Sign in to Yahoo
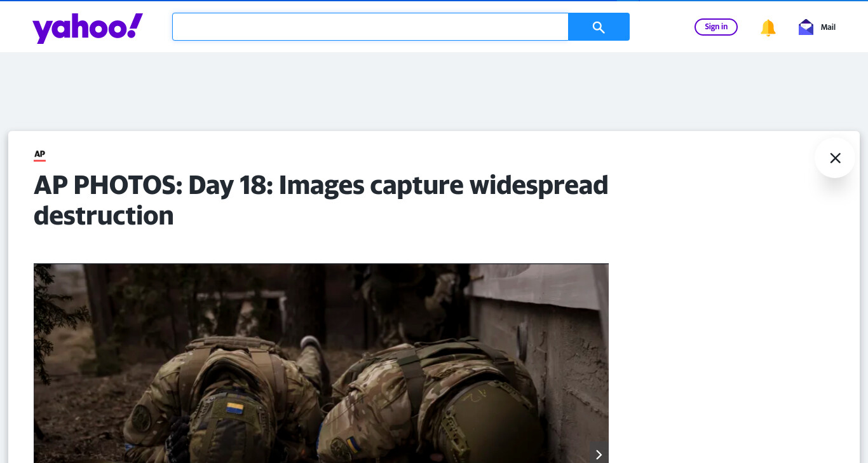The width and height of the screenshot is (868, 463). click(x=716, y=27)
